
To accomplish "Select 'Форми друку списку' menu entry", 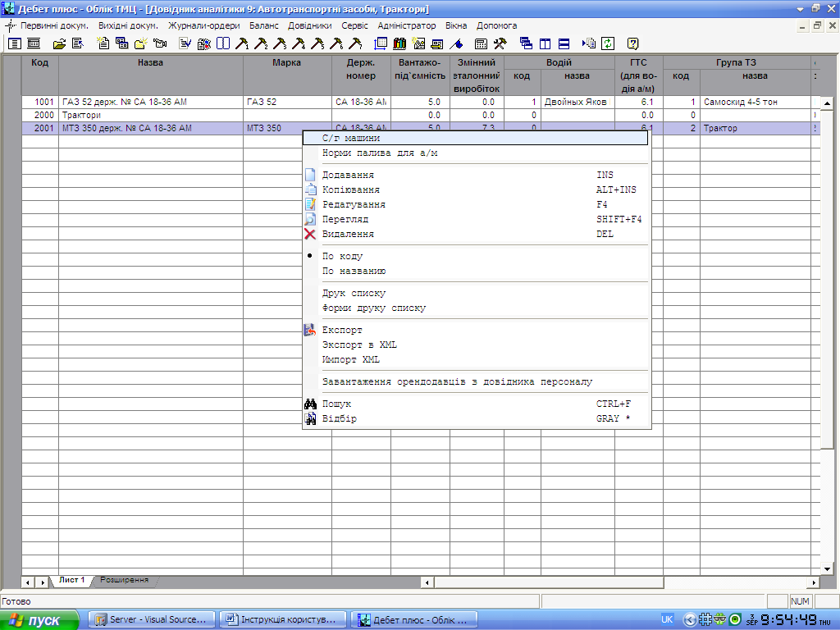I will [x=475, y=308].
